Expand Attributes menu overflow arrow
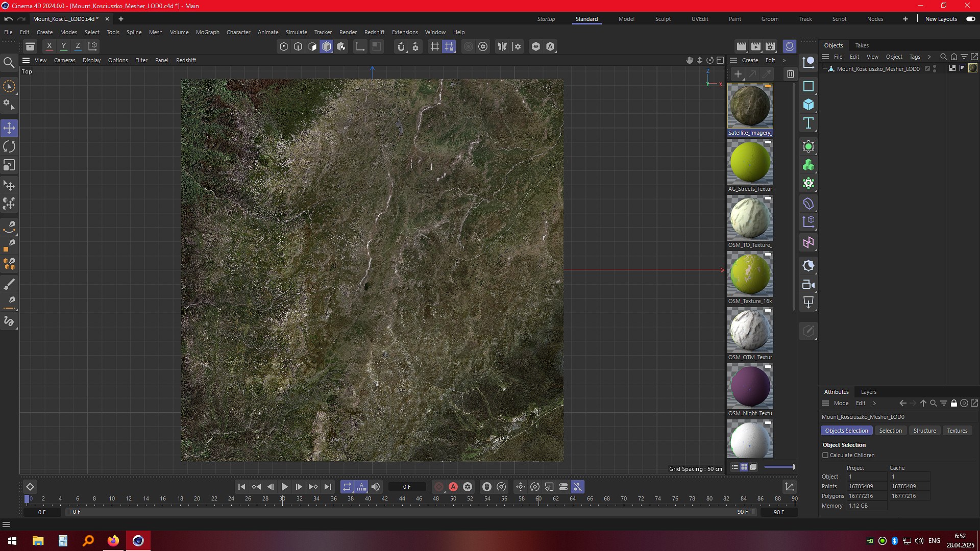The width and height of the screenshot is (980, 551). click(x=874, y=403)
